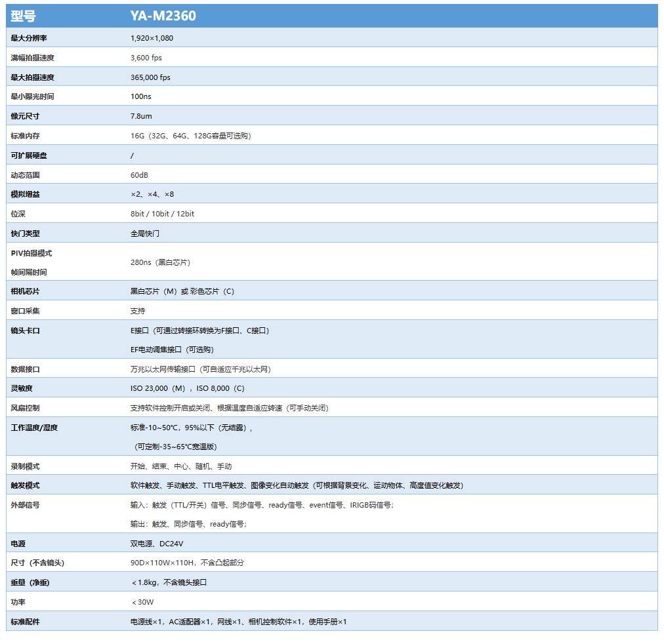Select the accessories list 电源线×1，AC适配器×1
This screenshot has width=664, height=644.
(238, 622)
